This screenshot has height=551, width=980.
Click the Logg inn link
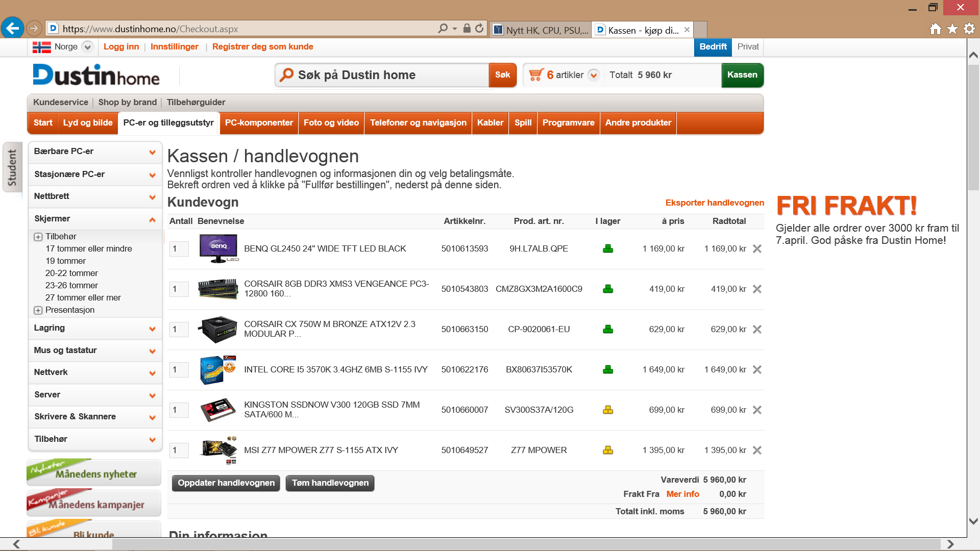121,47
